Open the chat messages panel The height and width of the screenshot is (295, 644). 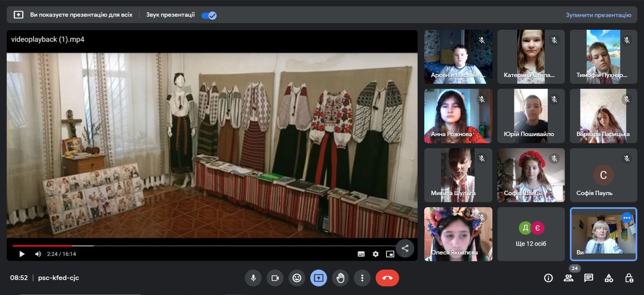(588, 278)
